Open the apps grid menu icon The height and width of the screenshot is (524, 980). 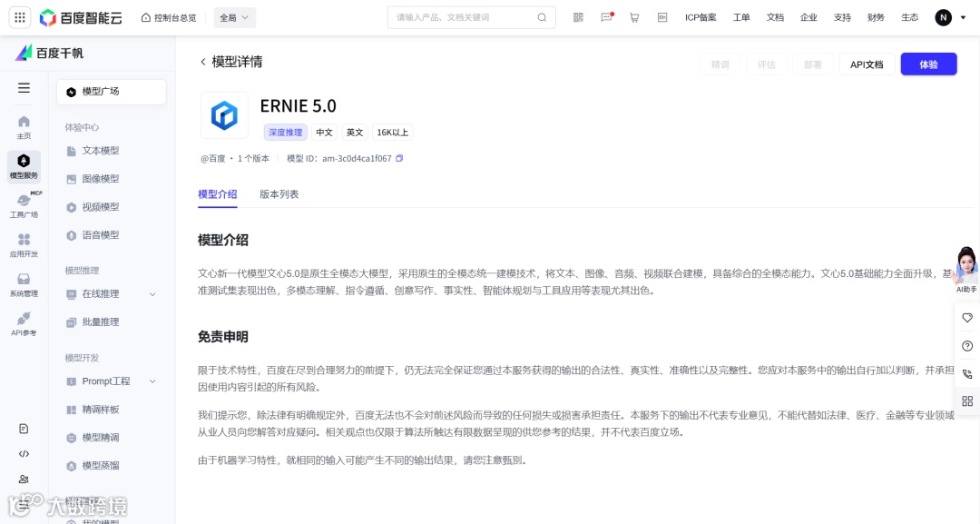pos(20,17)
